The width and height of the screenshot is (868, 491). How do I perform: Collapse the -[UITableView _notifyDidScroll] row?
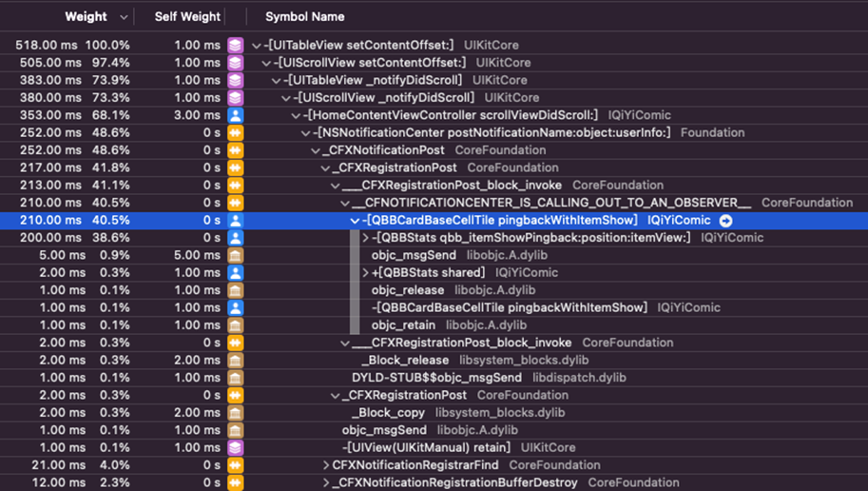pyautogui.click(x=276, y=80)
